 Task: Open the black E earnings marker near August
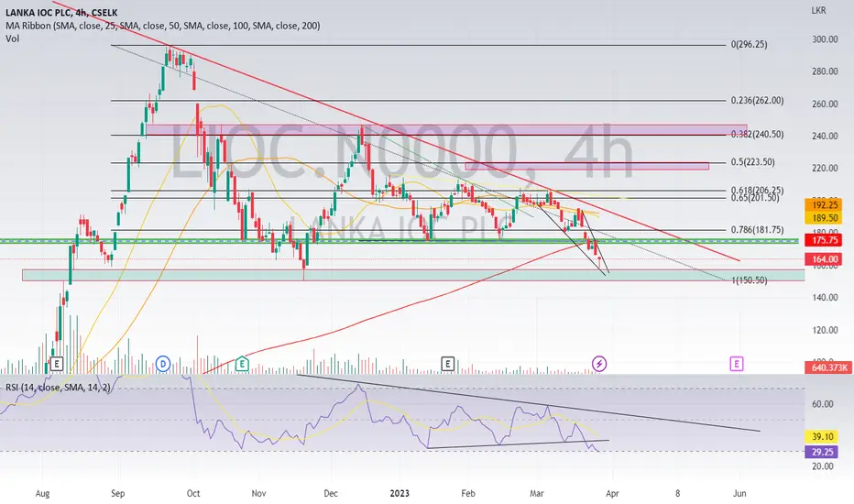(57, 364)
